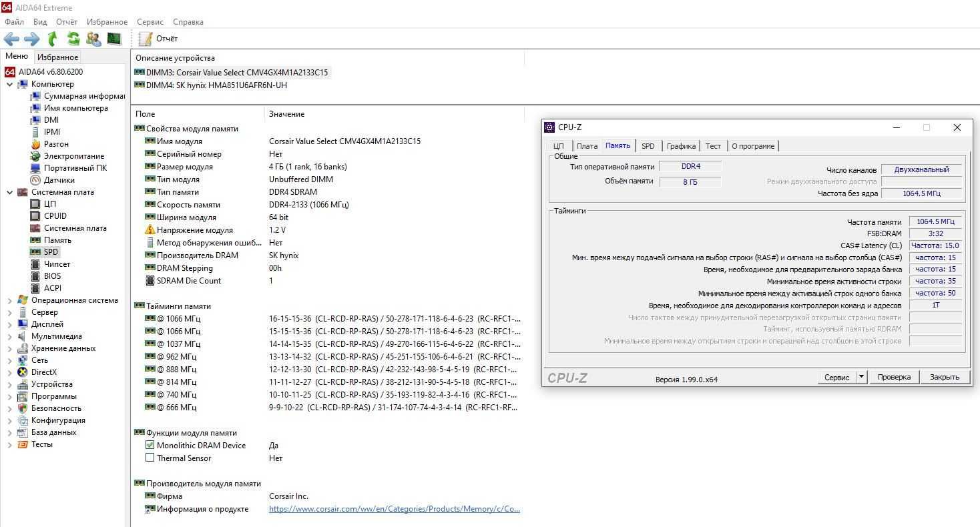This screenshot has height=527, width=980.
Task: Collapse the Компьютер tree node
Action: pyautogui.click(x=9, y=84)
